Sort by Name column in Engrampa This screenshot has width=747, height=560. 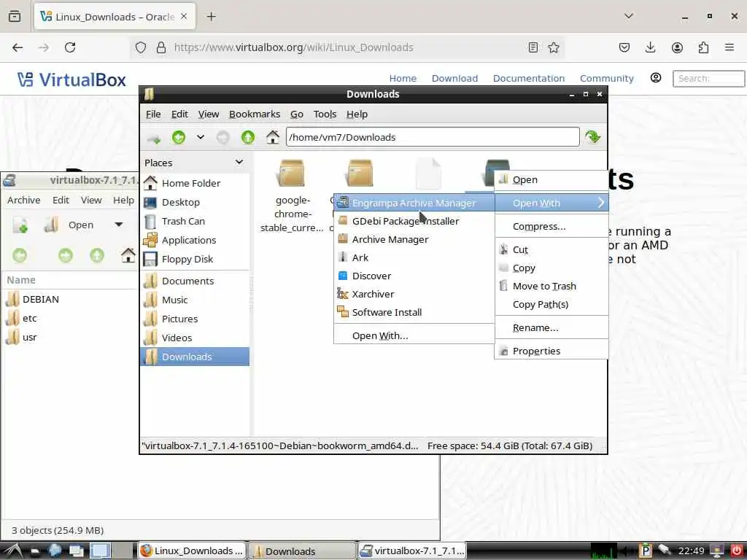(x=69, y=280)
